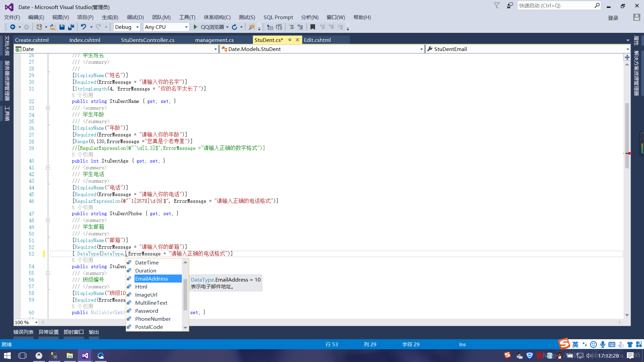Click the Undo arrow icon
Image resolution: width=644 pixels, height=362 pixels.
click(x=84, y=27)
